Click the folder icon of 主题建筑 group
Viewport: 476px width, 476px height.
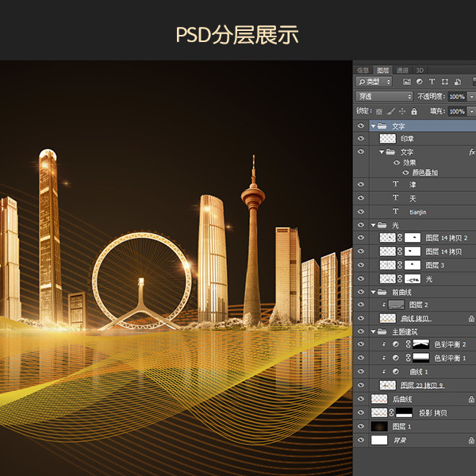(382, 332)
